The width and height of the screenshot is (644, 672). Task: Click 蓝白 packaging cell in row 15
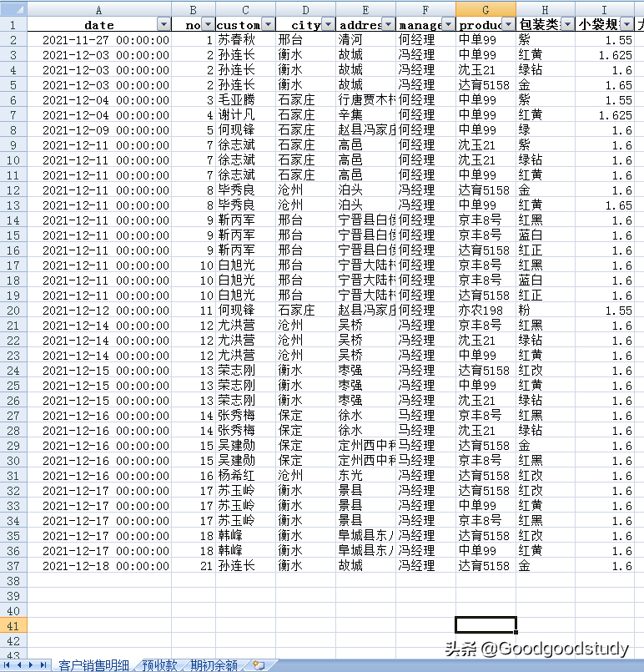click(546, 235)
